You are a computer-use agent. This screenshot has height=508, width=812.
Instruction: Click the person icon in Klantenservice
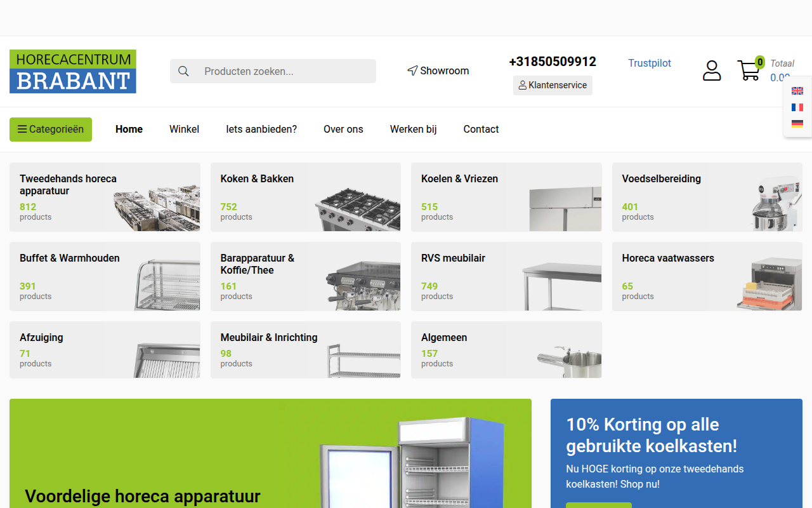tap(523, 85)
